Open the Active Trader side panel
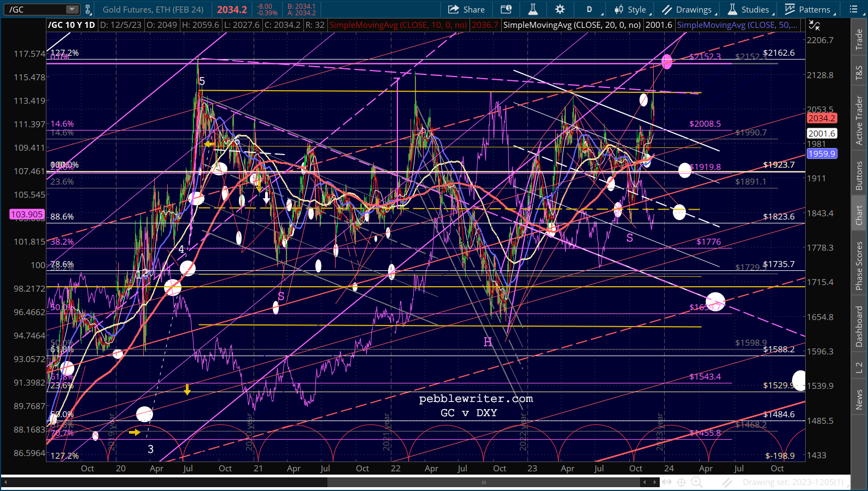 coord(859,120)
